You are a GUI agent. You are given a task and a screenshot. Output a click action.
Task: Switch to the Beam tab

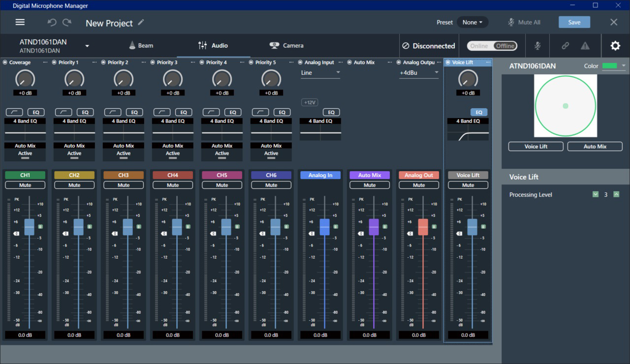[x=141, y=45]
